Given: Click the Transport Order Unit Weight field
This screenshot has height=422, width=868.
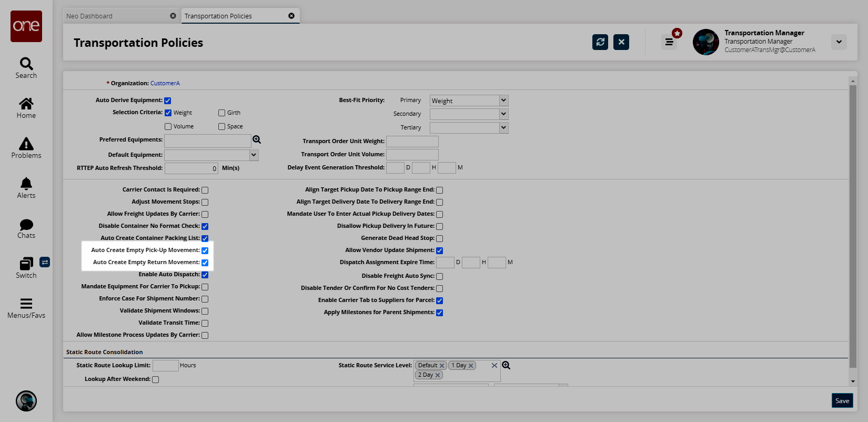Looking at the screenshot, I should [x=412, y=141].
